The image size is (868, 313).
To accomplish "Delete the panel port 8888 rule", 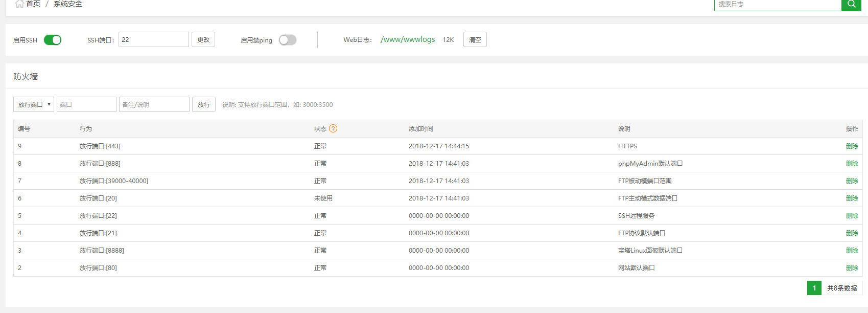I will 852,250.
